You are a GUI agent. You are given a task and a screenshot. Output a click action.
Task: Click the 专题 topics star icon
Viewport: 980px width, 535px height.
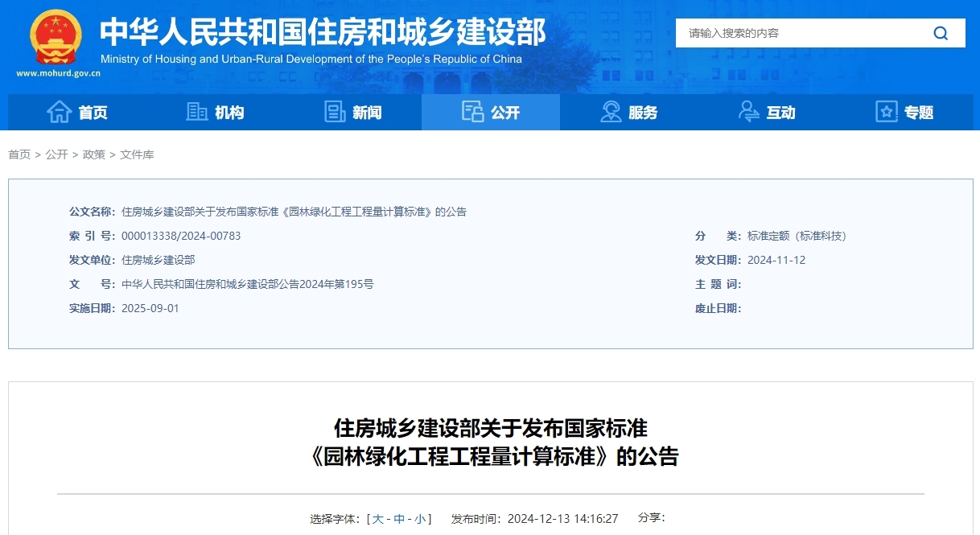[x=885, y=112]
